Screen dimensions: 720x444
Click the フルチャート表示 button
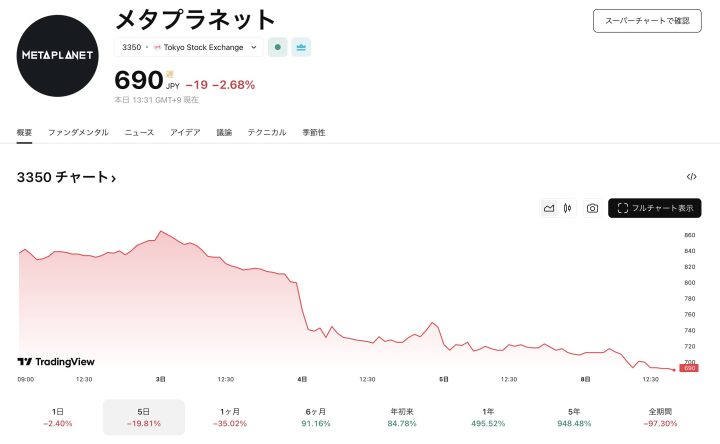(655, 208)
